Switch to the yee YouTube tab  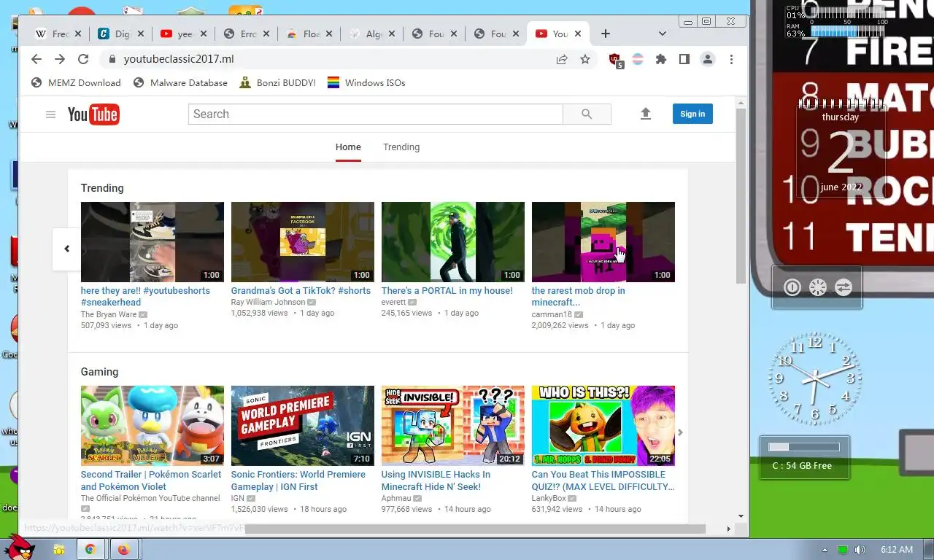tap(184, 34)
